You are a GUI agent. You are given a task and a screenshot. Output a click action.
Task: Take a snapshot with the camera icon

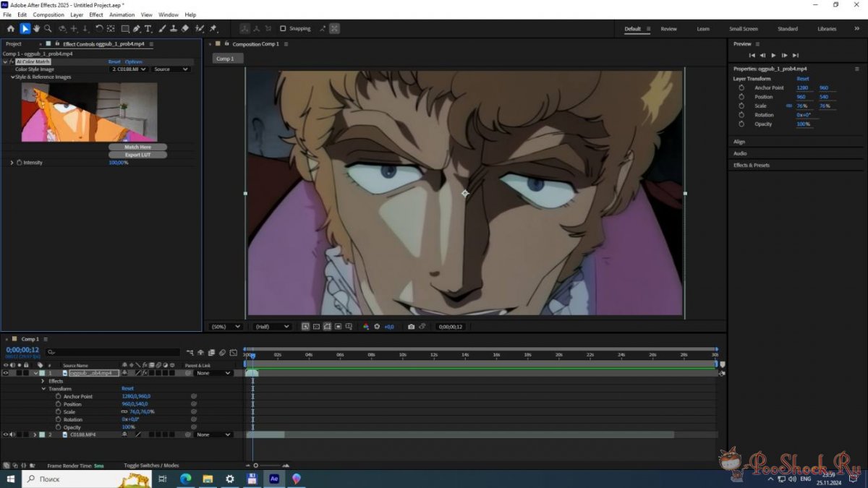(x=411, y=327)
